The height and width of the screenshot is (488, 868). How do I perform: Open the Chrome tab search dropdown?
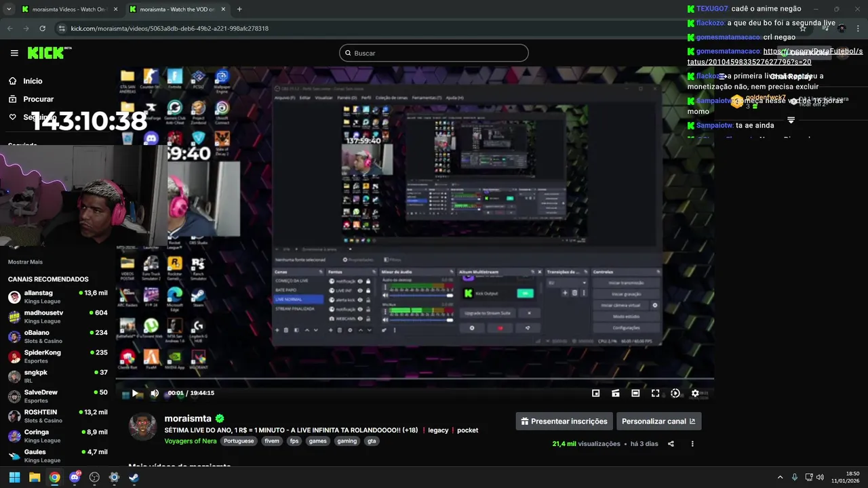[x=8, y=9]
